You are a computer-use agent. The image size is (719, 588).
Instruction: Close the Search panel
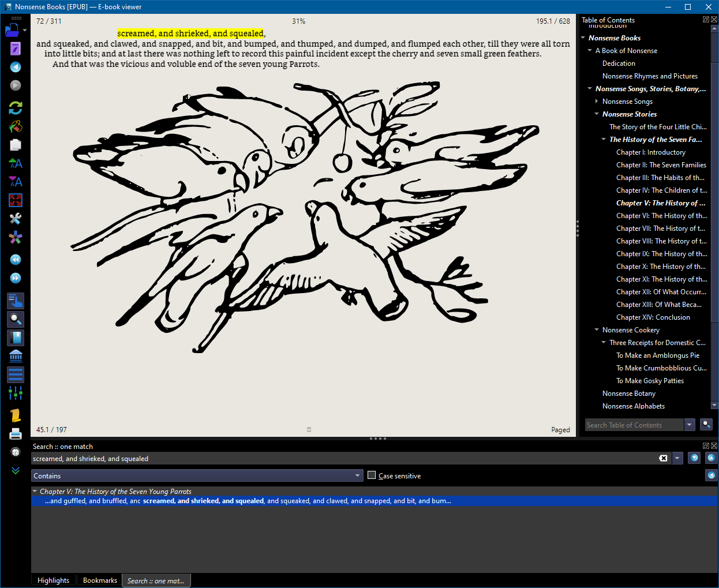pos(714,445)
